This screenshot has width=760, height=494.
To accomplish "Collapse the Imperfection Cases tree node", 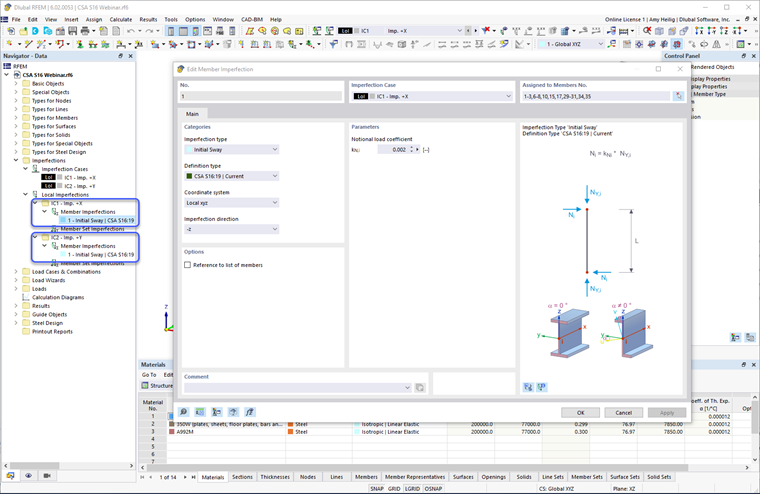I will pos(26,169).
